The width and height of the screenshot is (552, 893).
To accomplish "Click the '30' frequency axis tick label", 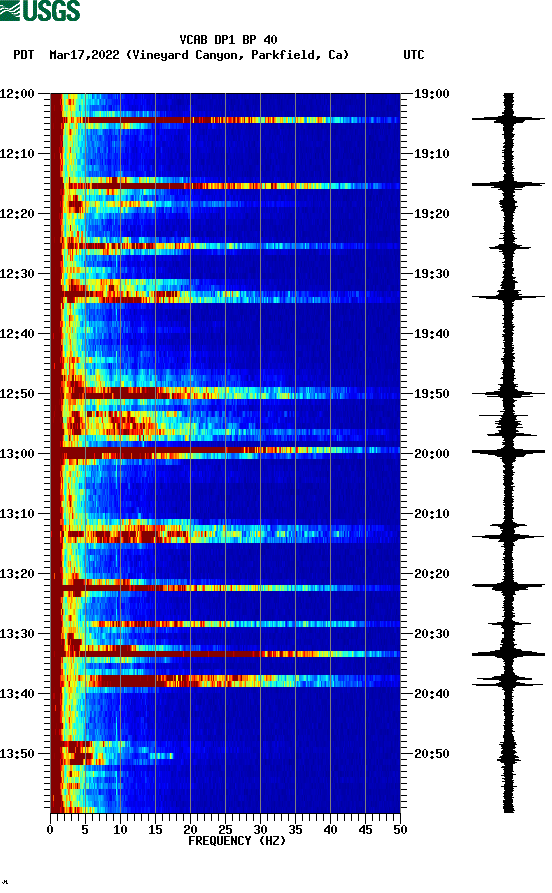I will click(x=260, y=830).
